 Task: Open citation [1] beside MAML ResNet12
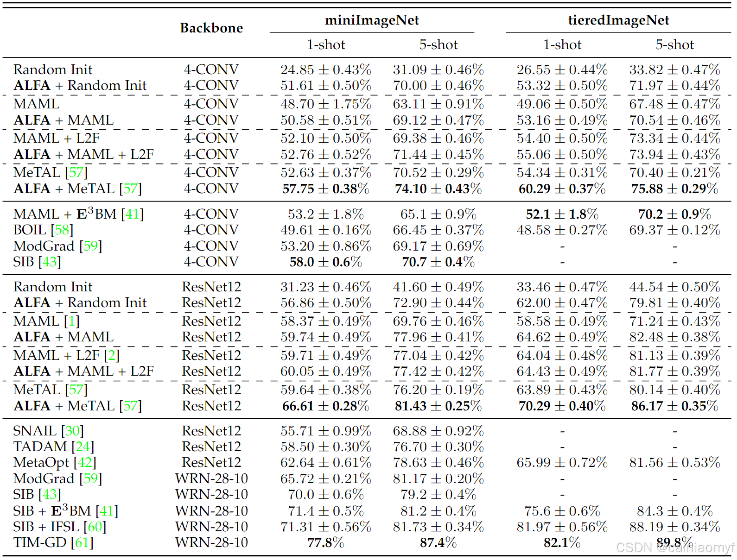[x=72, y=321]
